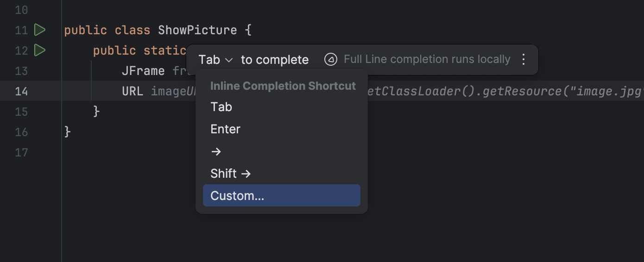Open the Custom... shortcut option
The height and width of the screenshot is (262, 644).
tap(237, 196)
